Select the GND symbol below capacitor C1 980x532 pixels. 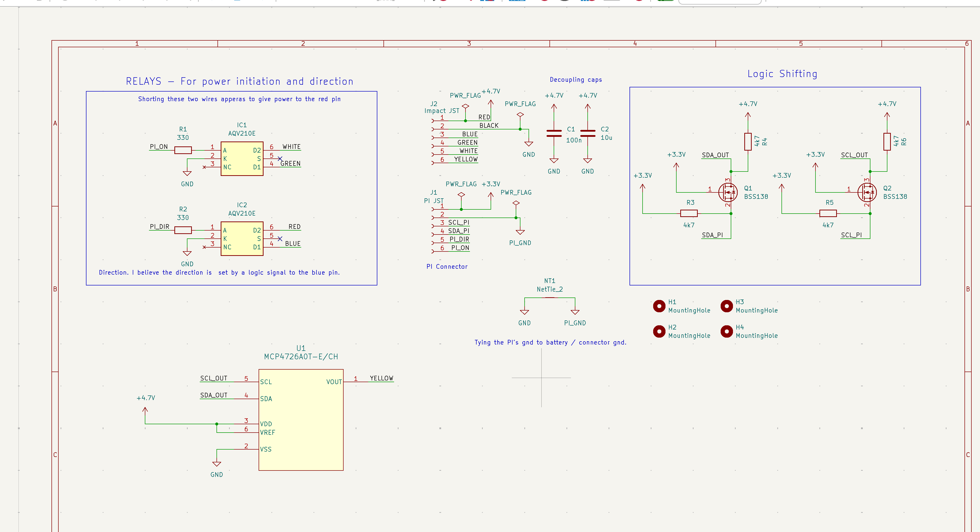(x=554, y=161)
